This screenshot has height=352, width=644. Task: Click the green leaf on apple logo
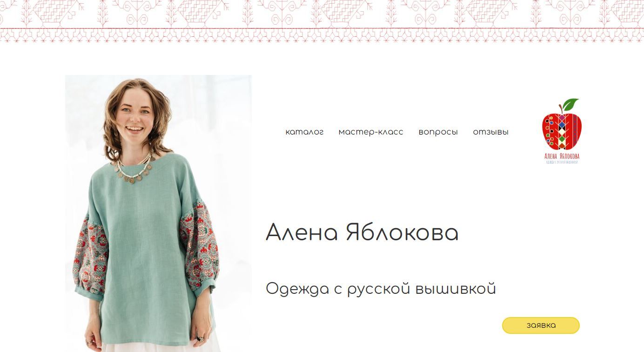pyautogui.click(x=570, y=105)
